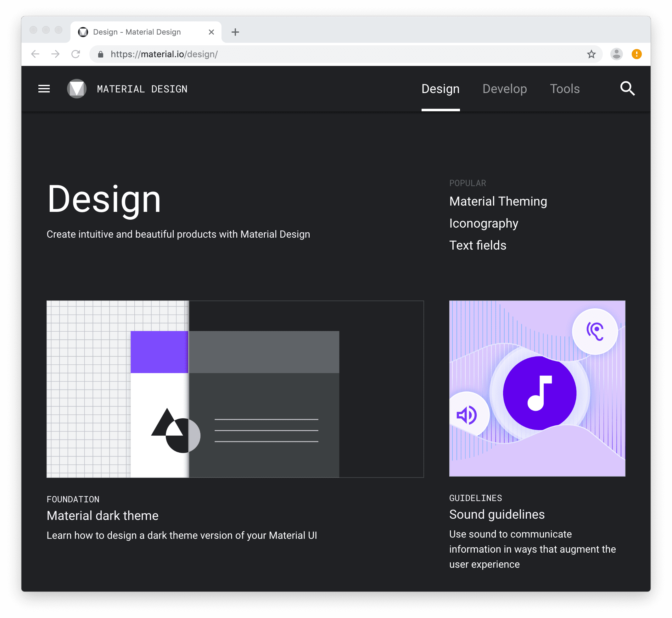Open Material Theming popular link
The height and width of the screenshot is (618, 672).
pos(499,202)
